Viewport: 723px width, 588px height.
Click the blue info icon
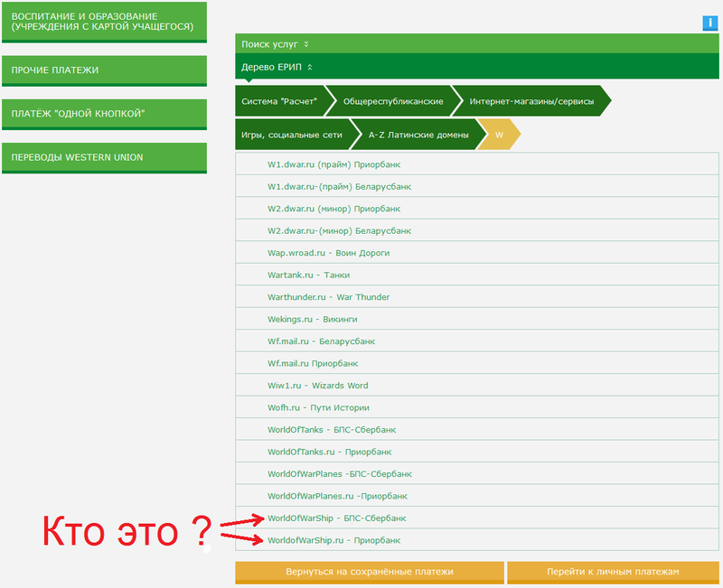click(x=709, y=23)
